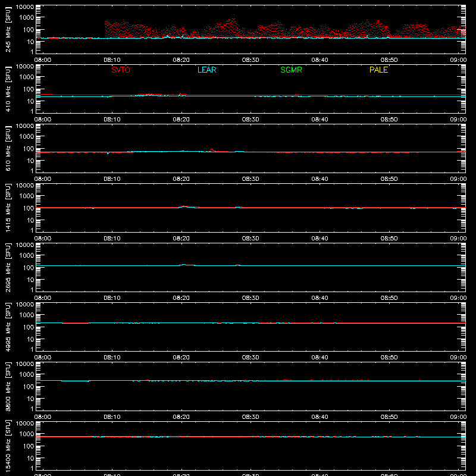Click 08:10 time label under 8800 MHz panel
Image resolution: width=476 pixels, height=476 pixels.
[x=112, y=417]
